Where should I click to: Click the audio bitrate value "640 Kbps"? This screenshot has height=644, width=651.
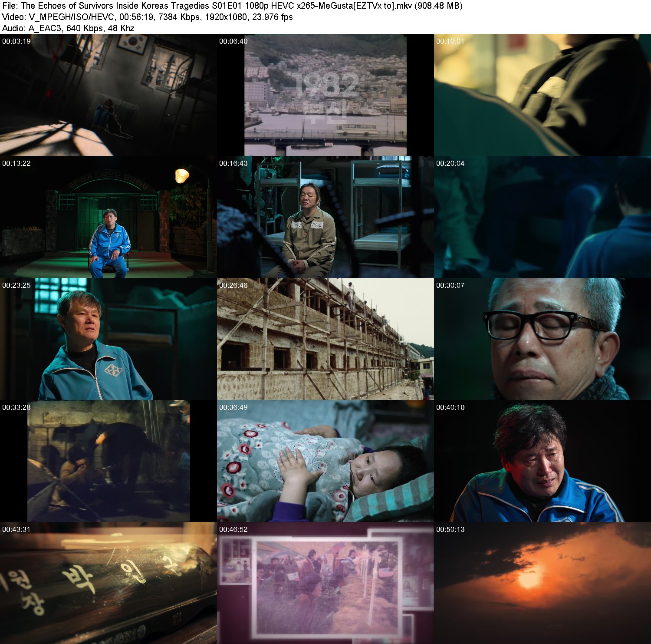click(x=84, y=28)
